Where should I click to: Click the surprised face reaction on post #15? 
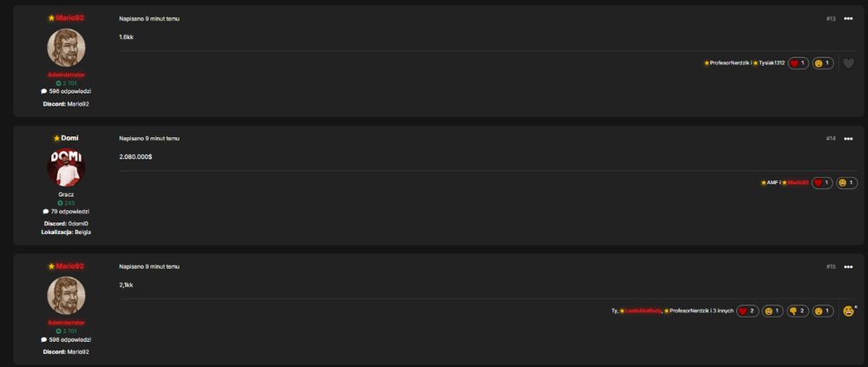(x=823, y=311)
